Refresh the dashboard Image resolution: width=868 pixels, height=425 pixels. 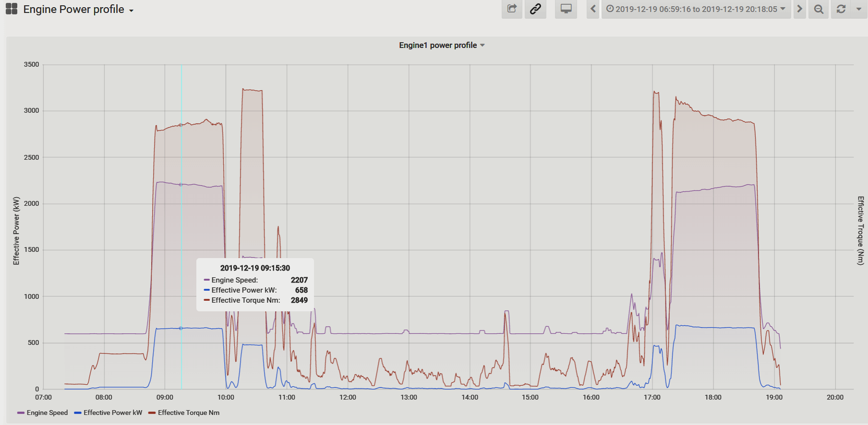[841, 9]
